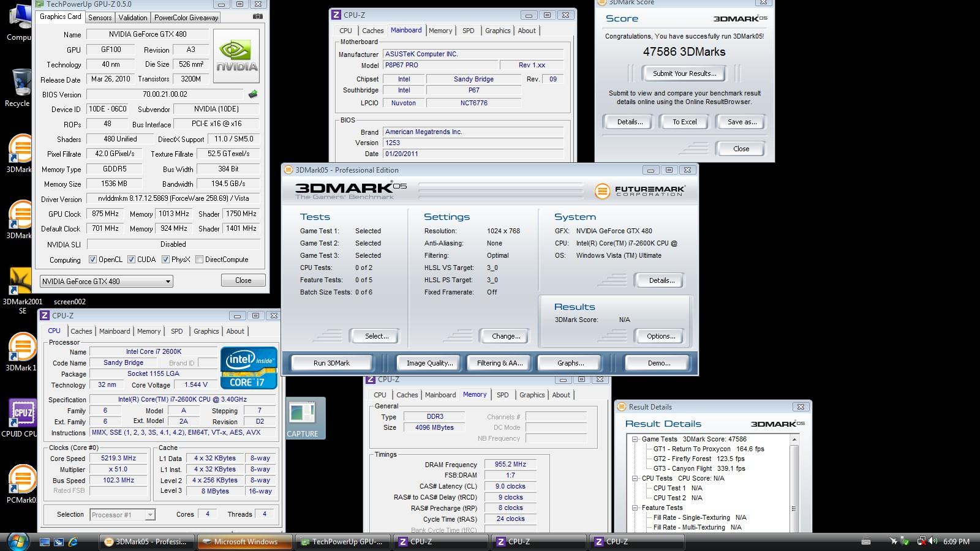980x551 pixels.
Task: Click the Core Speed 5219.3 MHz field
Action: 118,458
